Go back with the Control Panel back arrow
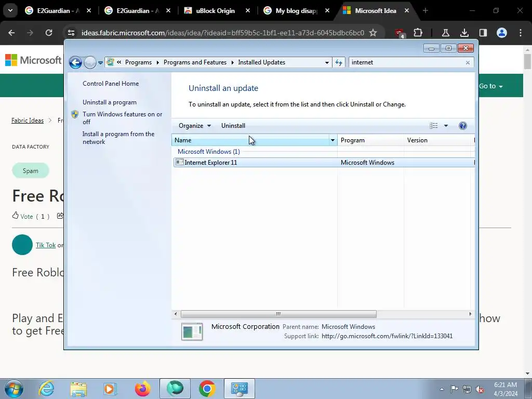532x399 pixels. tap(75, 62)
